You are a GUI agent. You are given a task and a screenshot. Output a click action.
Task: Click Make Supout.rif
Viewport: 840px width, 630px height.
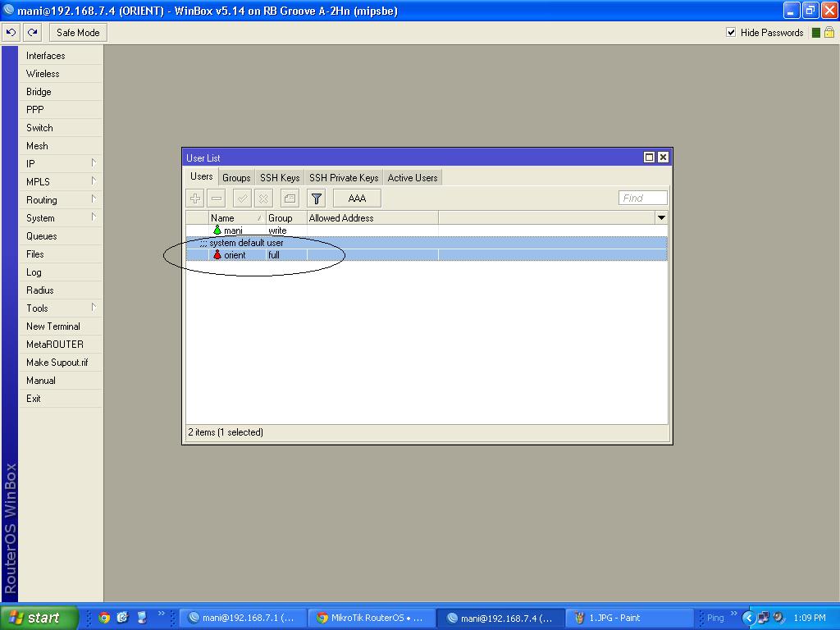click(x=60, y=363)
